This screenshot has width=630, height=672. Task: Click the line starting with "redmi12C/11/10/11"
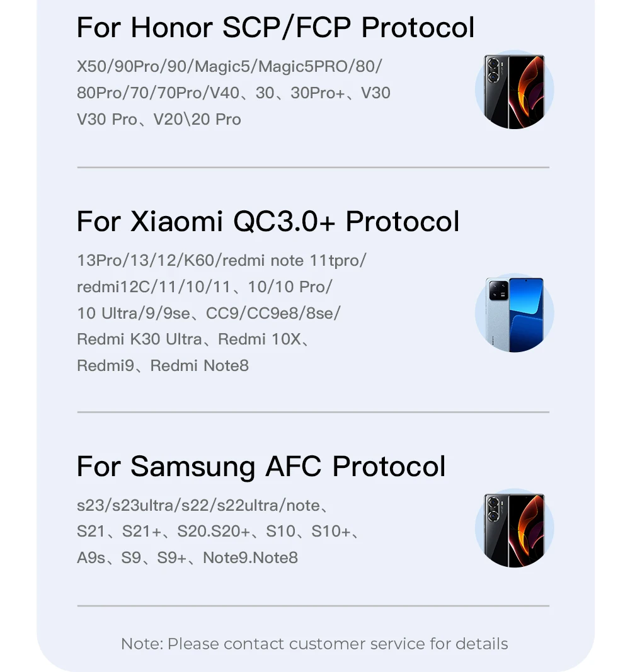coord(204,287)
